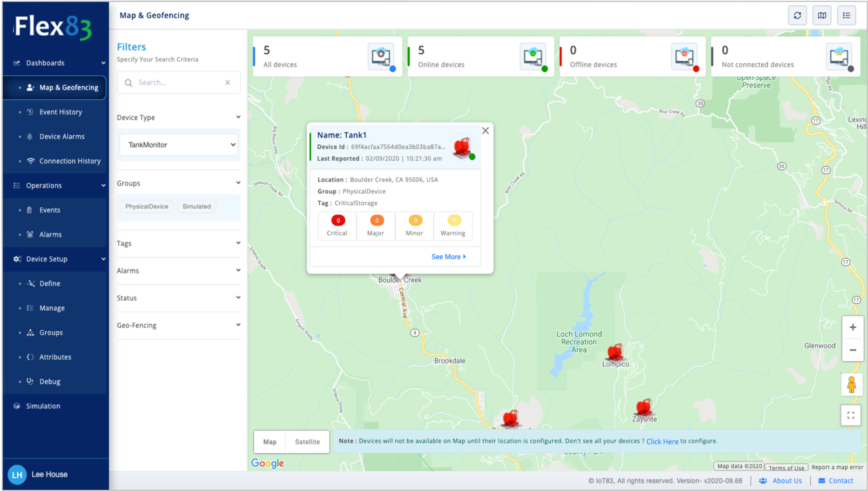This screenshot has width=868, height=491.
Task: Click the Lee House user name
Action: pos(49,475)
